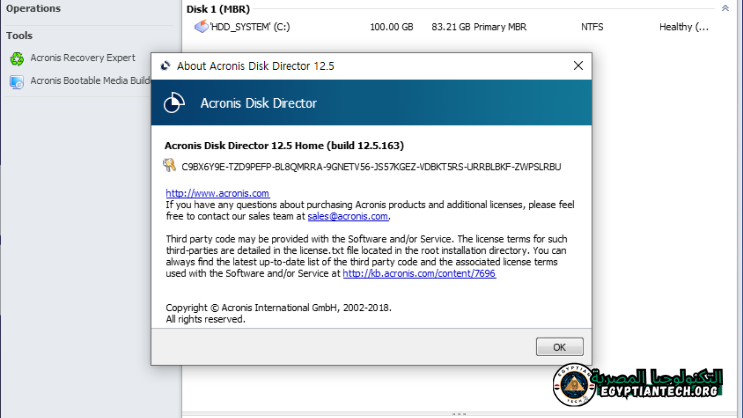Click the sales@acronis.com email link
Image resolution: width=743 pixels, height=418 pixels.
point(348,216)
